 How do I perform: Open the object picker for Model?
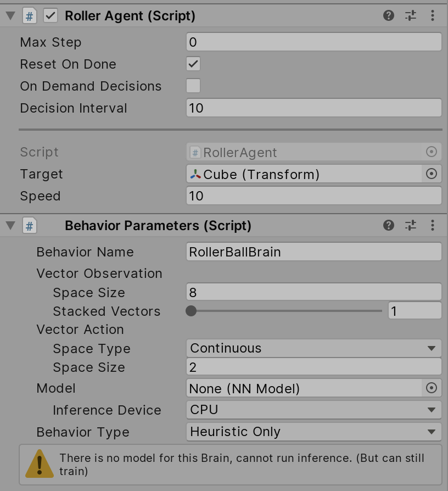[432, 388]
